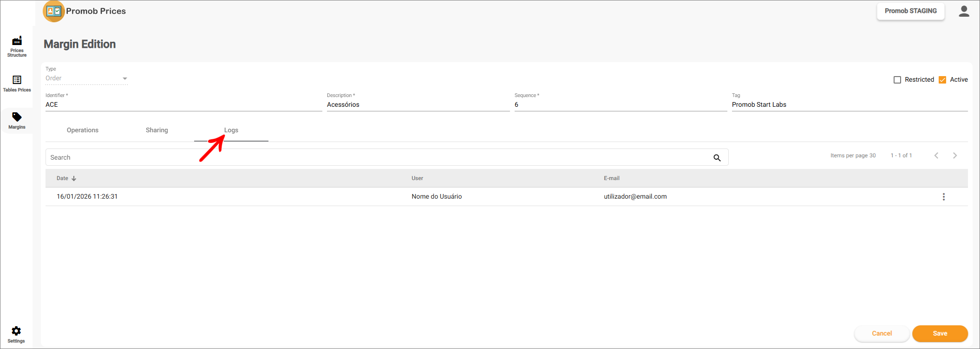Screen dimensions: 980x349
Task: Switch to the Operations tab
Action: [83, 130]
